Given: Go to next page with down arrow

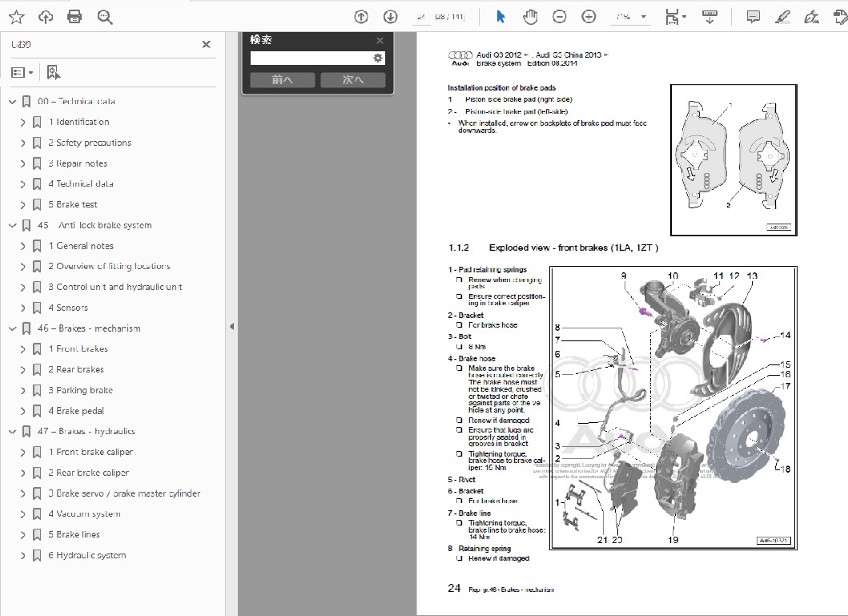Looking at the screenshot, I should [391, 17].
